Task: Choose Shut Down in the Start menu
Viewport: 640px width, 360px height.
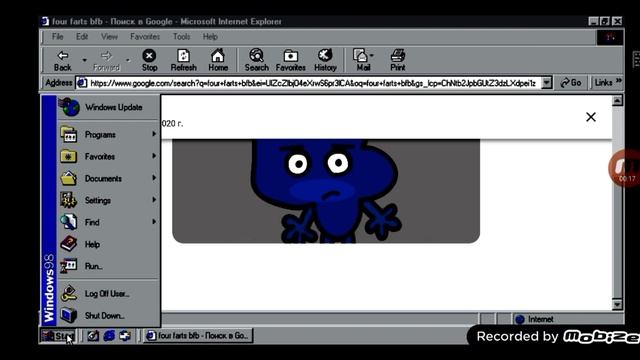Action: tap(108, 316)
